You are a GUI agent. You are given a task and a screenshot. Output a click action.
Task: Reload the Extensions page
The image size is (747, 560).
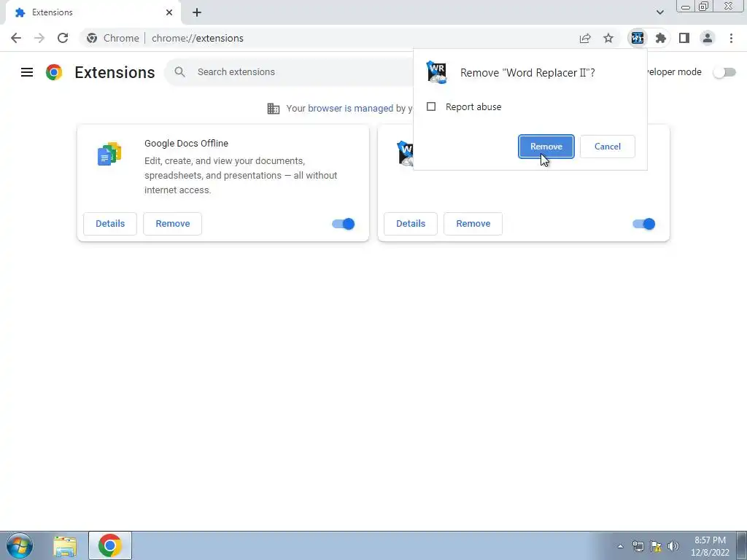(x=63, y=38)
